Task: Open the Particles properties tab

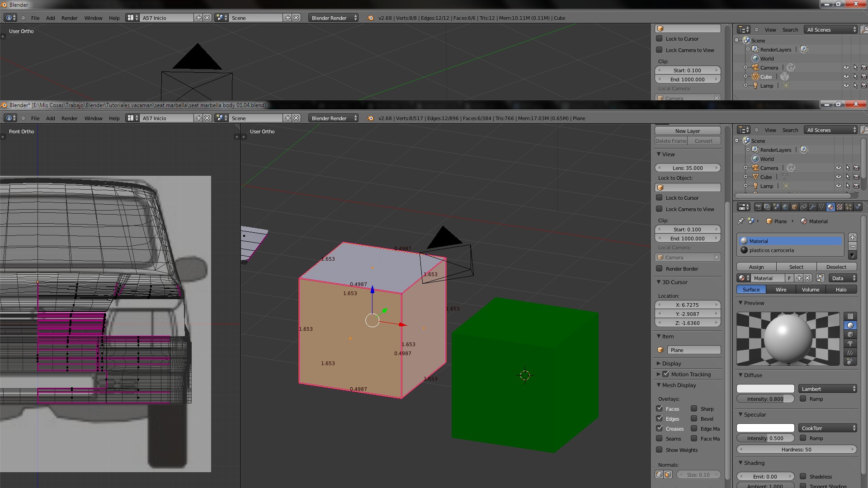Action: [849, 207]
